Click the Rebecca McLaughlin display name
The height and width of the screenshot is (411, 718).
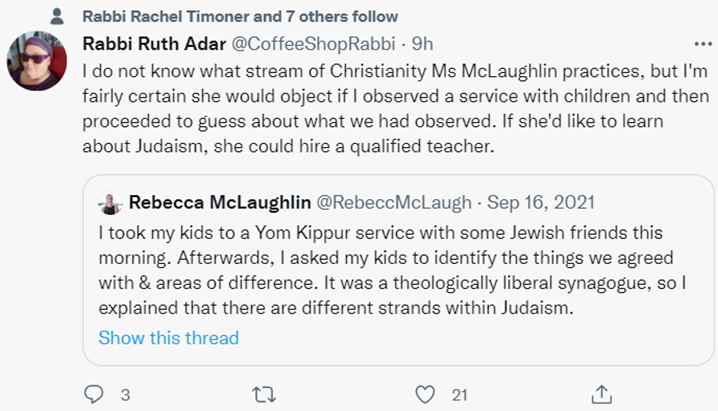220,202
